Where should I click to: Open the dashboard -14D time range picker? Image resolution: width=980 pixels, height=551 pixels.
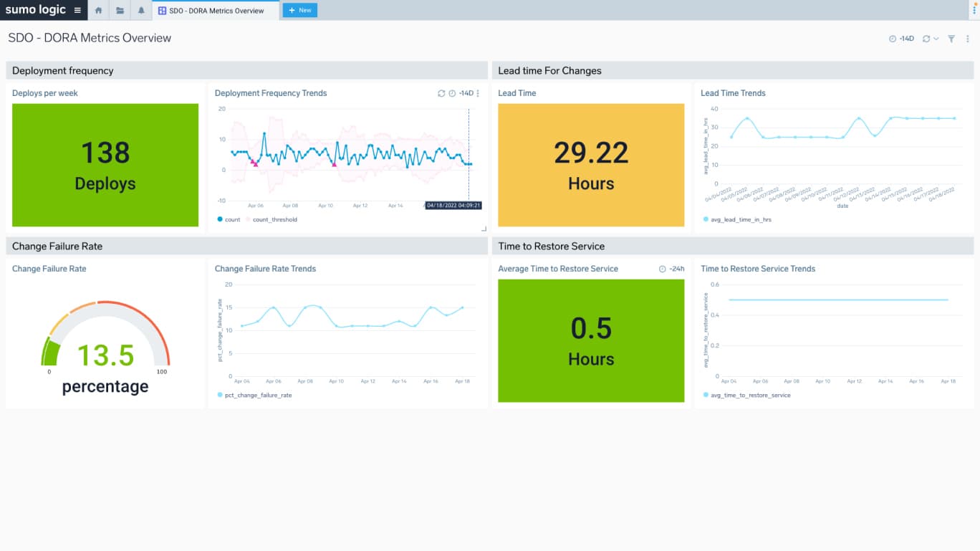tap(901, 39)
